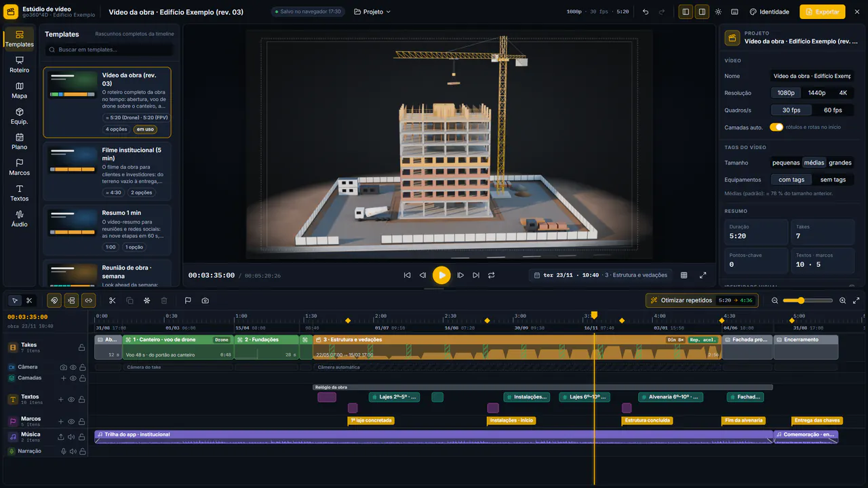Click the duplicate clip icon

pos(130,300)
